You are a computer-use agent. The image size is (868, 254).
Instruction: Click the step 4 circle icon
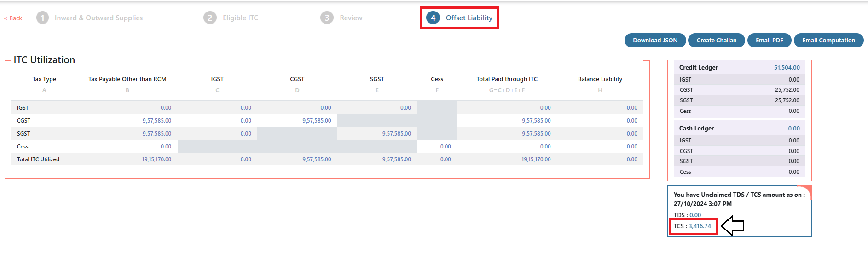click(433, 18)
